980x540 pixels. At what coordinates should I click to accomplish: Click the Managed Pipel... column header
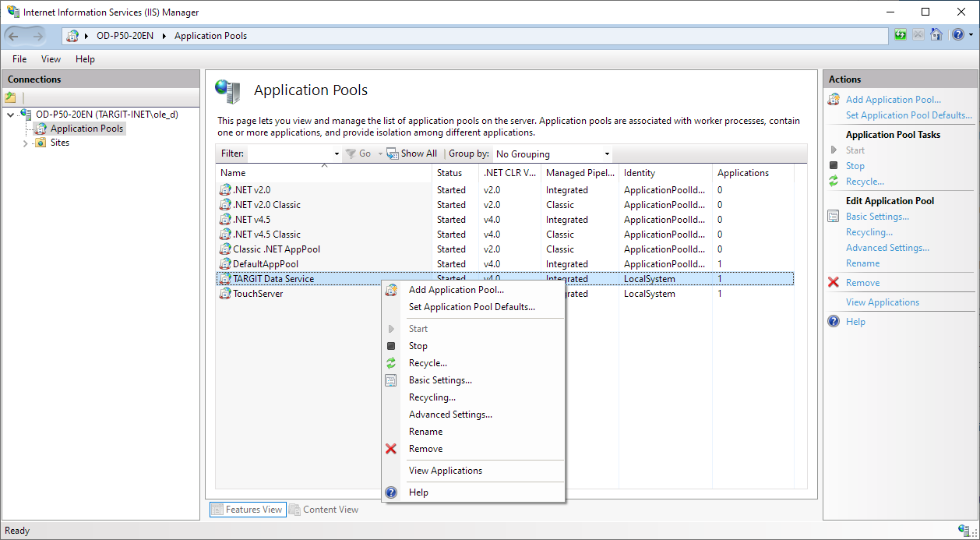[580, 173]
